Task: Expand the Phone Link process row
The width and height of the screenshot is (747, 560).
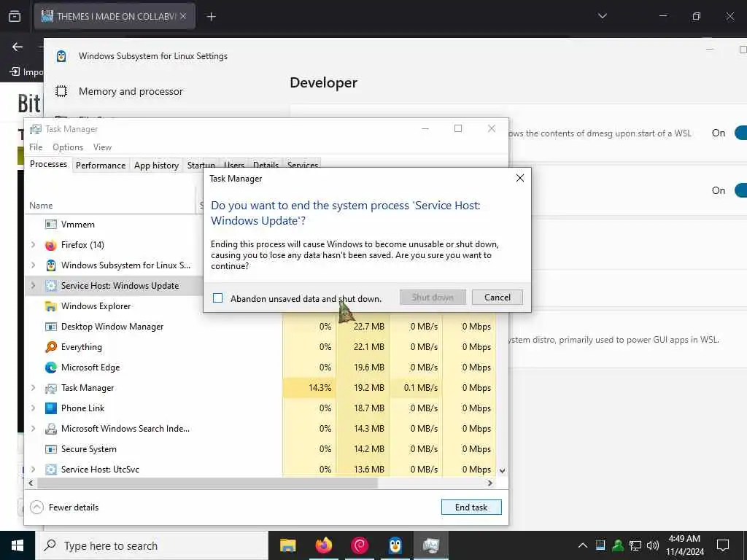Action: 33,408
